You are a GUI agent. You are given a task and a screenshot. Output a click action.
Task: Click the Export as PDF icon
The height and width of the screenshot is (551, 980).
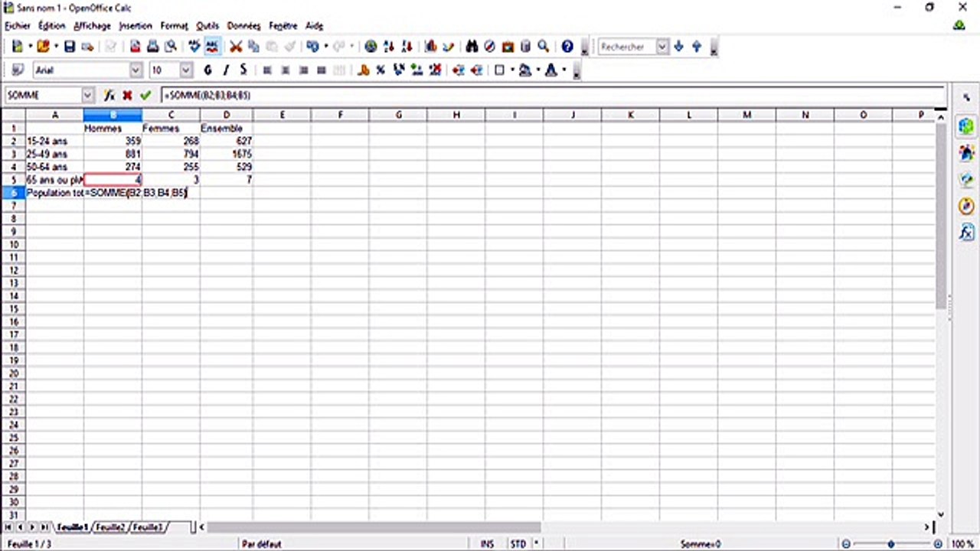click(x=135, y=47)
